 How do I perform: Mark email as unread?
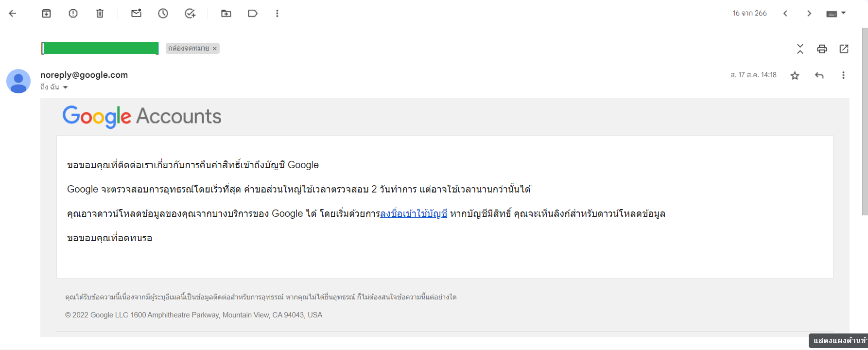click(x=137, y=14)
